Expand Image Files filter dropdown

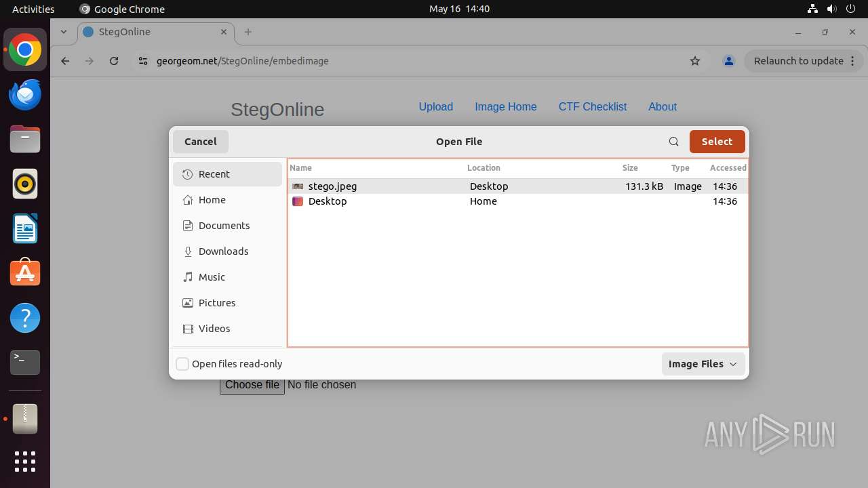[x=703, y=364]
